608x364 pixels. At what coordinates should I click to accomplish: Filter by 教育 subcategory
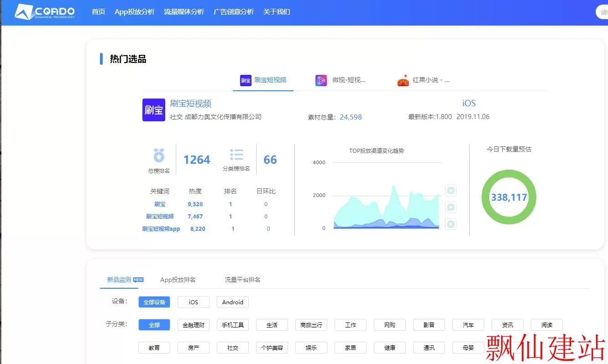(x=154, y=348)
